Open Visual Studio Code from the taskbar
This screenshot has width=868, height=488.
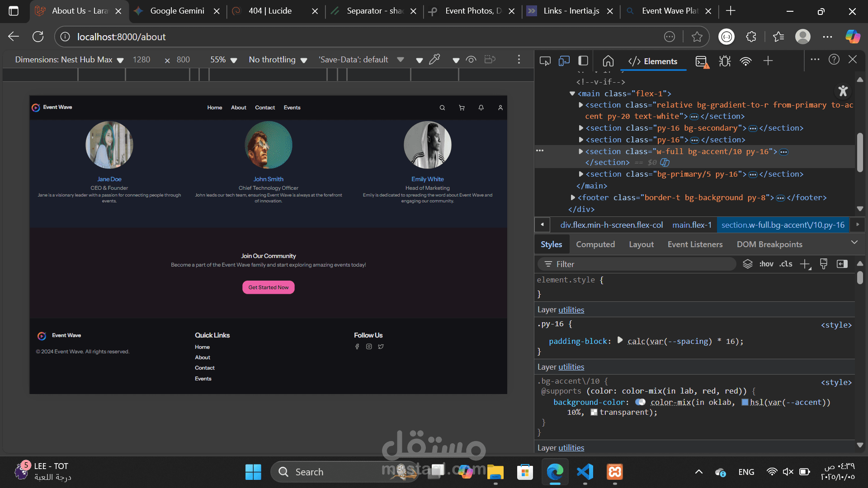pos(585,472)
